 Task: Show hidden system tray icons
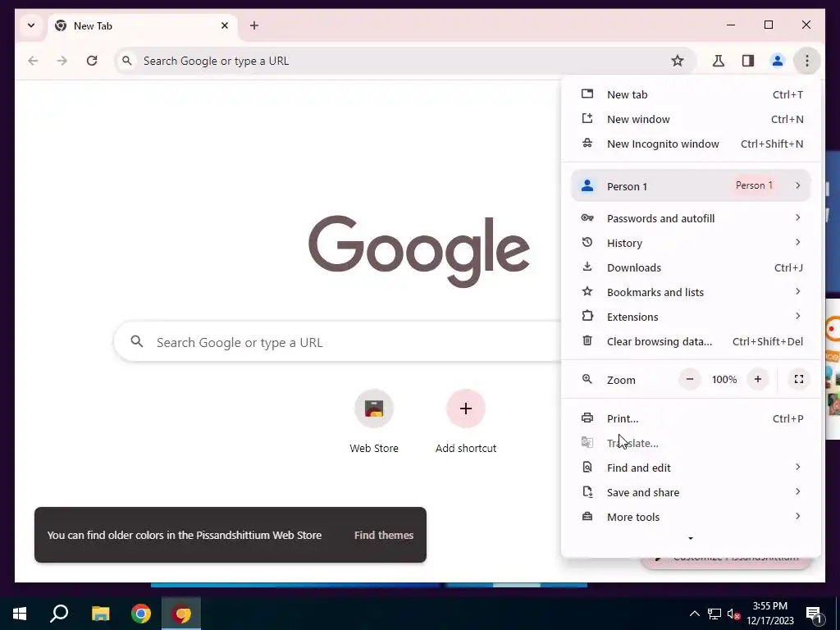pyautogui.click(x=694, y=614)
